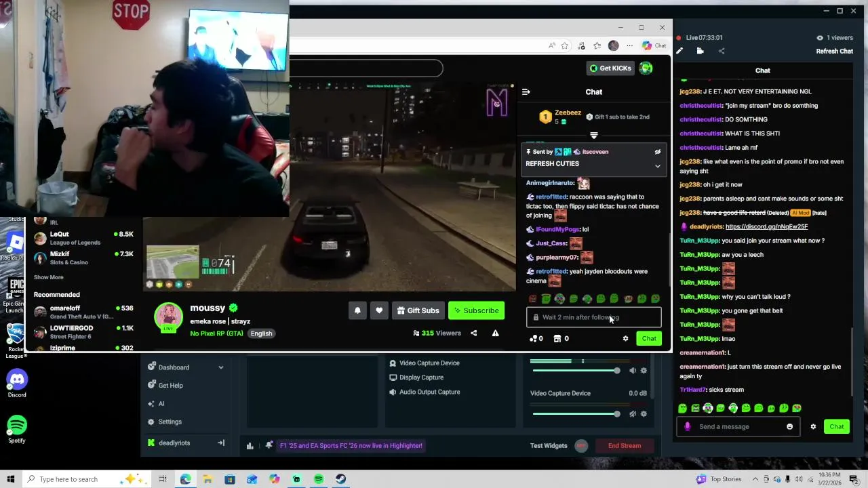
Task: Mute the upper mixer audio channel
Action: [x=632, y=371]
